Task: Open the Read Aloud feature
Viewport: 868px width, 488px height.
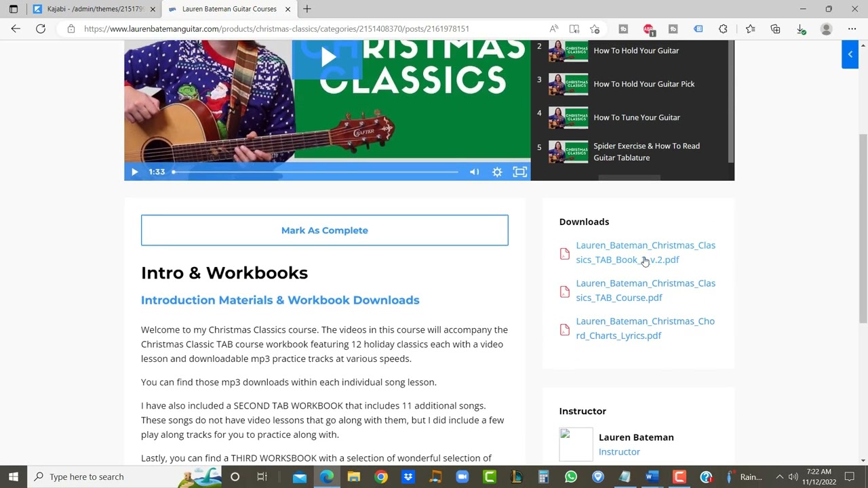Action: click(x=554, y=28)
